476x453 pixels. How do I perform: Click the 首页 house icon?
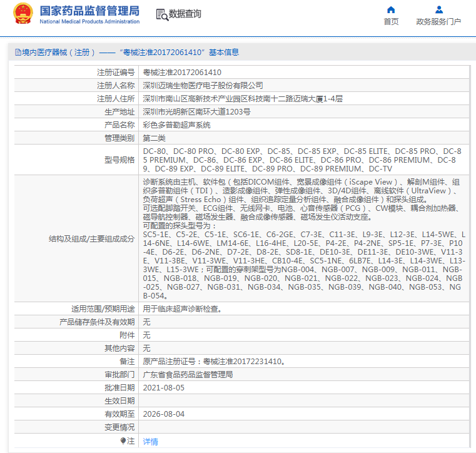coord(391,9)
